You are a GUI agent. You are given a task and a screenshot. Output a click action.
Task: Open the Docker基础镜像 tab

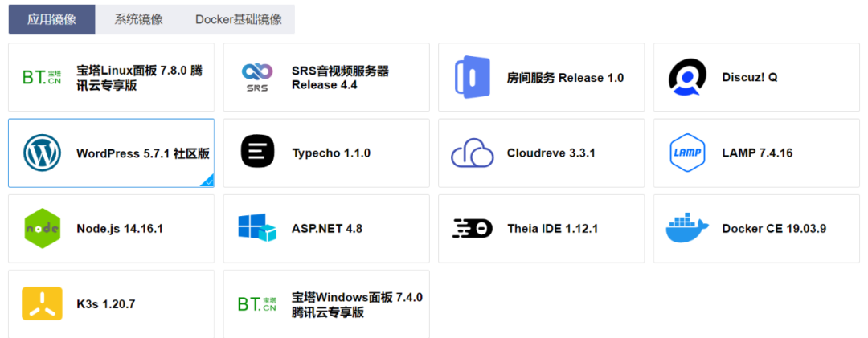point(239,19)
